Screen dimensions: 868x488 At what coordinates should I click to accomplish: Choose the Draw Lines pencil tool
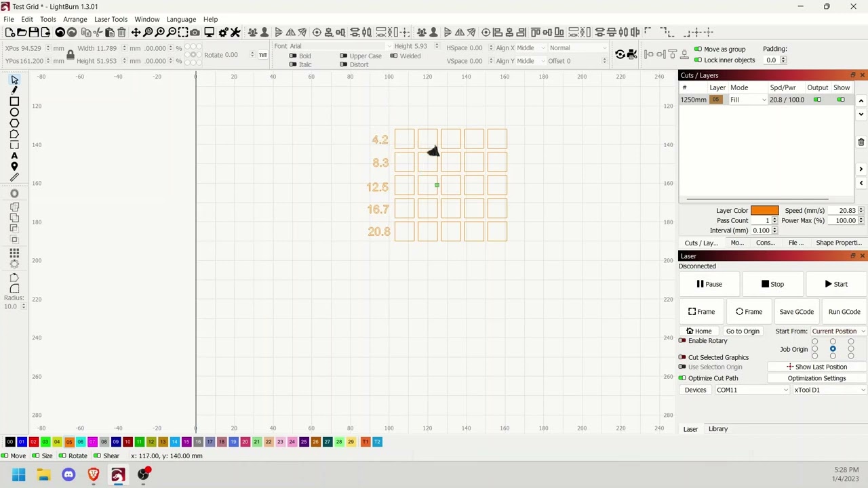(x=14, y=90)
